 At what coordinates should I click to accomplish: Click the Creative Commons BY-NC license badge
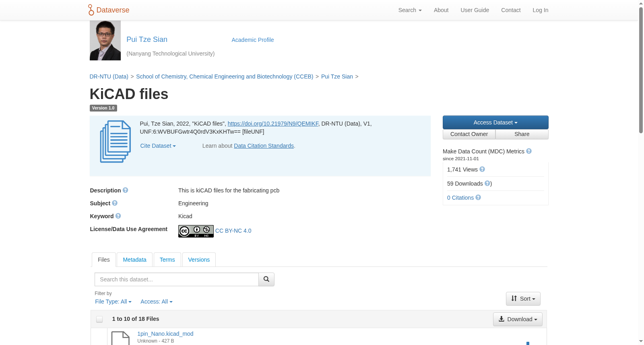(196, 231)
